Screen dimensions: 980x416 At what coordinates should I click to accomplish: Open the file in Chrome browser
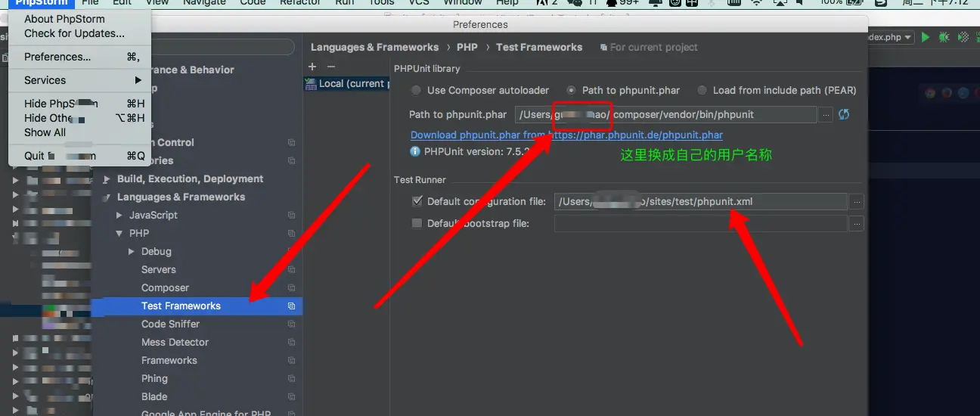(x=931, y=93)
